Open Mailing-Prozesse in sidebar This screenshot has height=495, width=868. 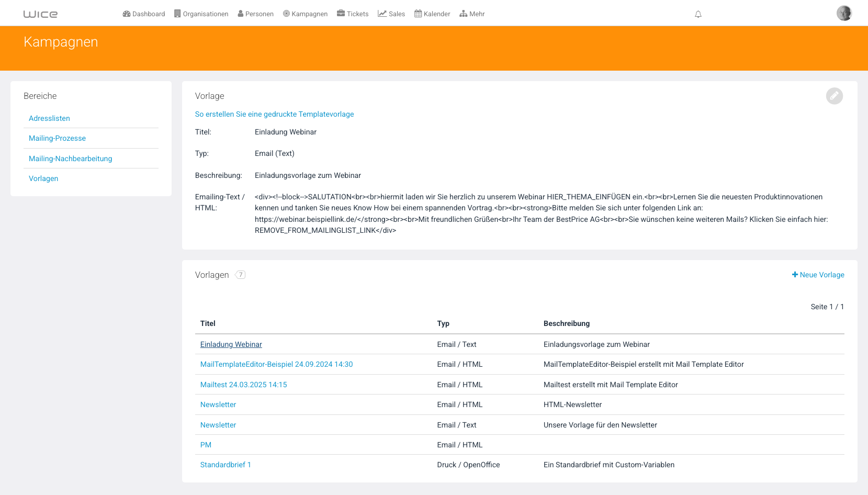tap(57, 138)
